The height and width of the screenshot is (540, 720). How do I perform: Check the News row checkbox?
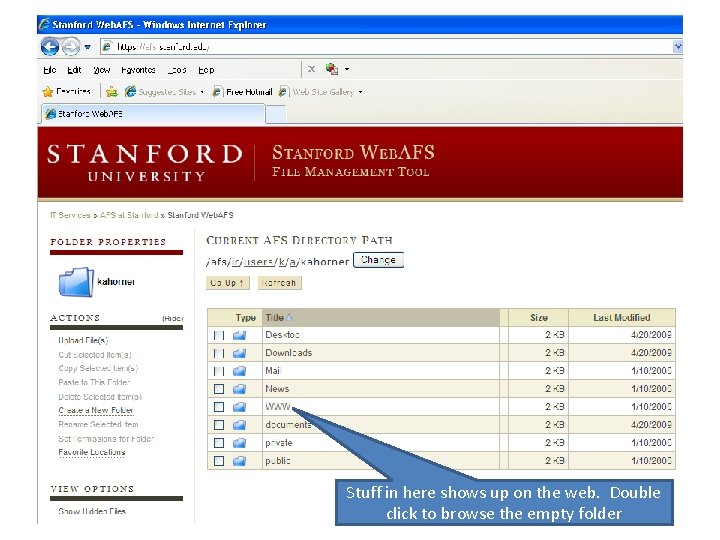click(x=219, y=389)
